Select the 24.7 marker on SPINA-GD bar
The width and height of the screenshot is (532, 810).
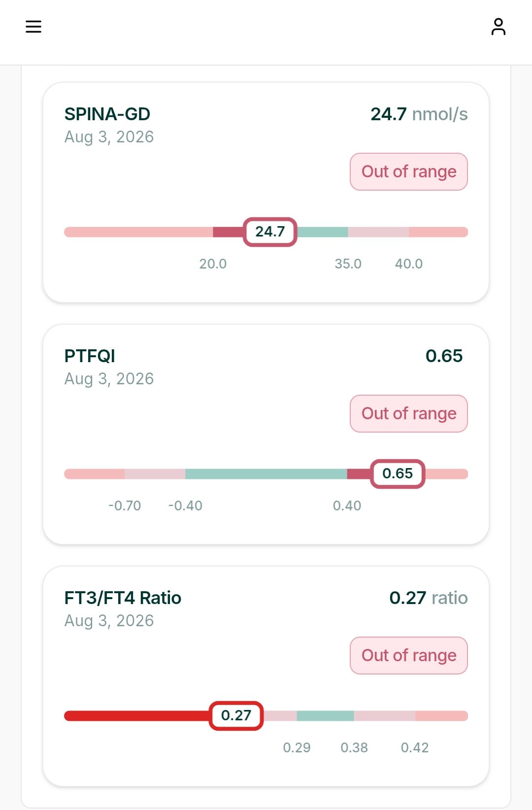pos(270,232)
